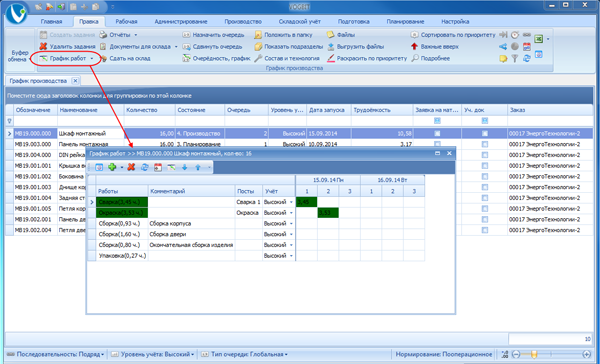Click the application logo orb button

click(x=16, y=14)
